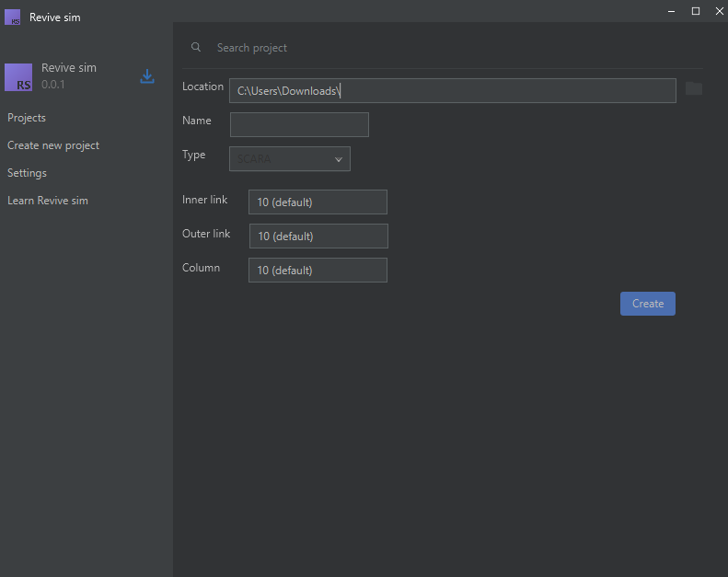
Task: Select Create new project in sidebar
Action: click(x=53, y=145)
